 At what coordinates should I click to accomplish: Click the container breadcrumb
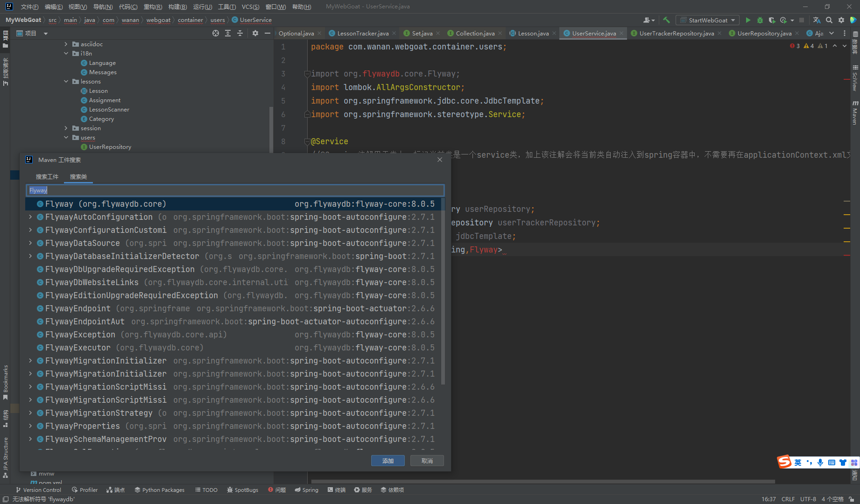pyautogui.click(x=190, y=20)
